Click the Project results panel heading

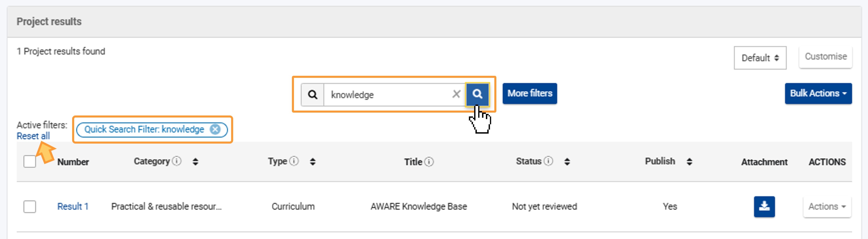coord(49,22)
